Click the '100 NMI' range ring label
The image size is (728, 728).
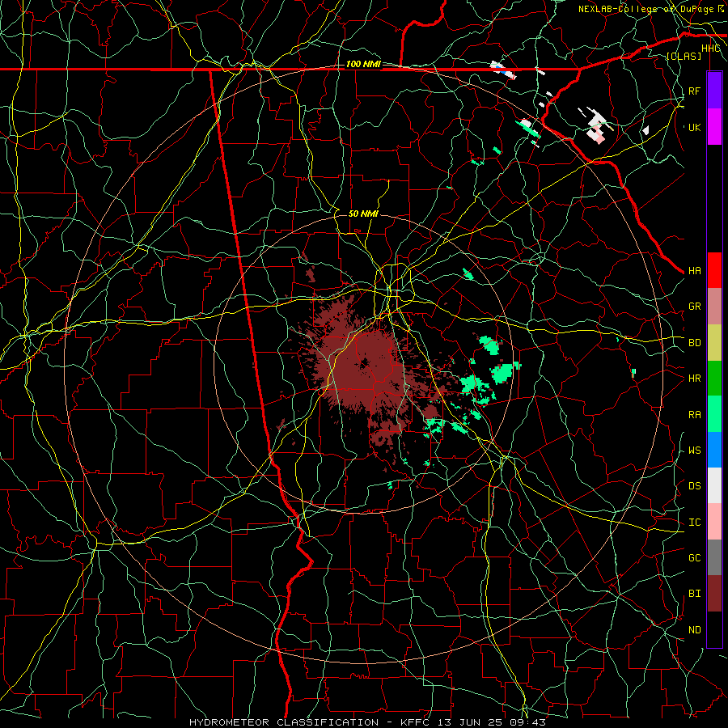[x=363, y=64]
